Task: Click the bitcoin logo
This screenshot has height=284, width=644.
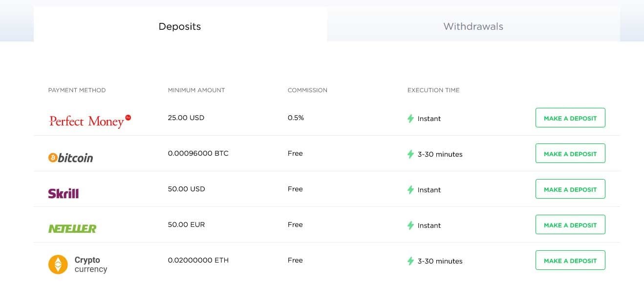Action: [70, 158]
